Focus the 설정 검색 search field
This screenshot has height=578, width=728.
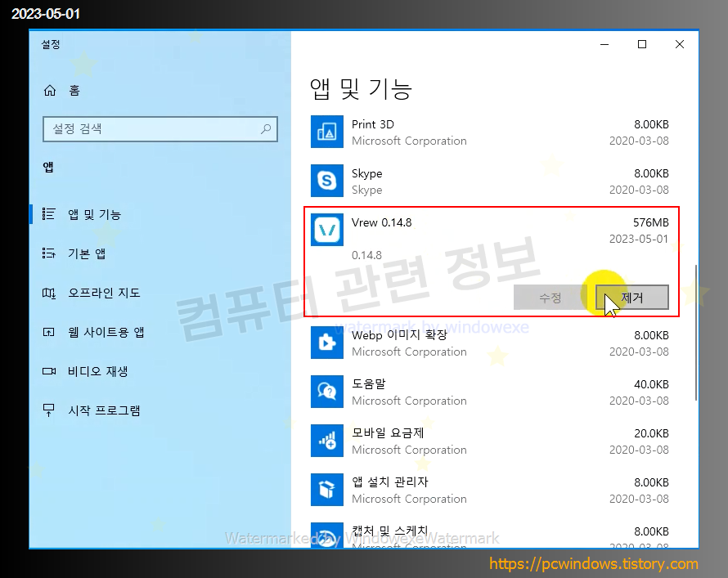tap(160, 129)
